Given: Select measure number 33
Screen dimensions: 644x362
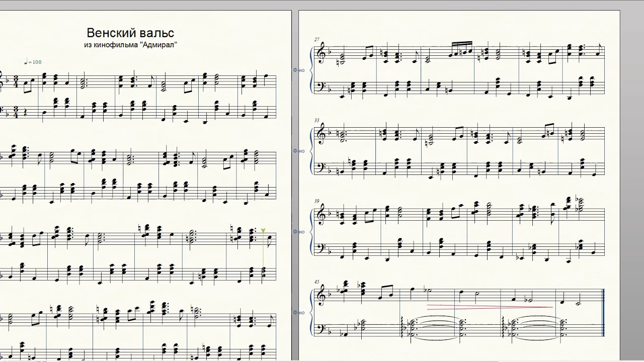Looking at the screenshot, I should [317, 120].
